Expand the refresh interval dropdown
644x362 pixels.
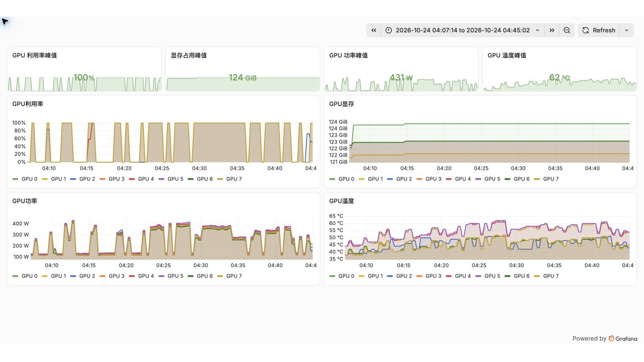(x=626, y=31)
